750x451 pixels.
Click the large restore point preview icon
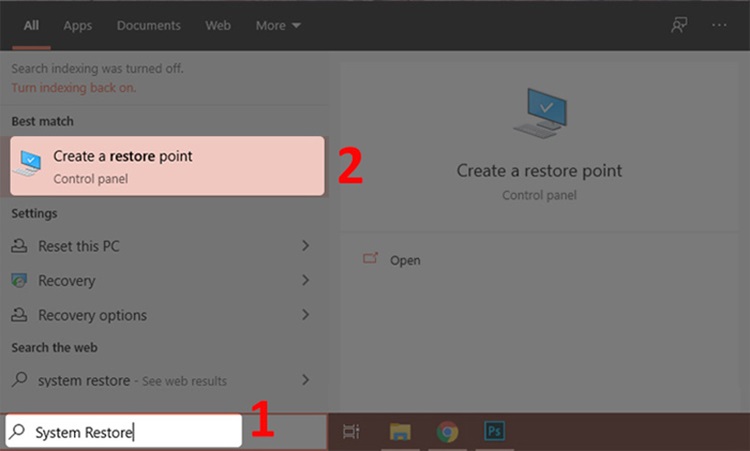[x=539, y=112]
